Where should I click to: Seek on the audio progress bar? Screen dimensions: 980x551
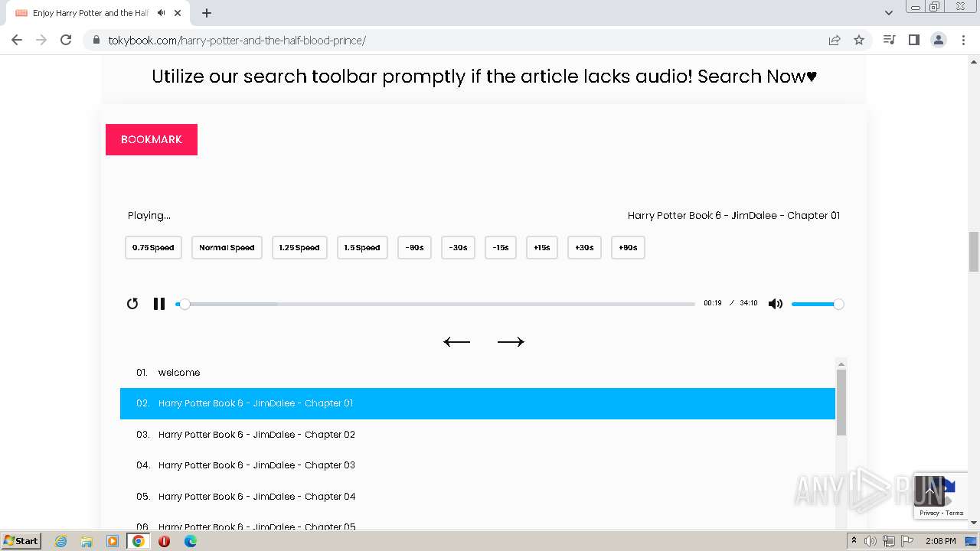435,304
